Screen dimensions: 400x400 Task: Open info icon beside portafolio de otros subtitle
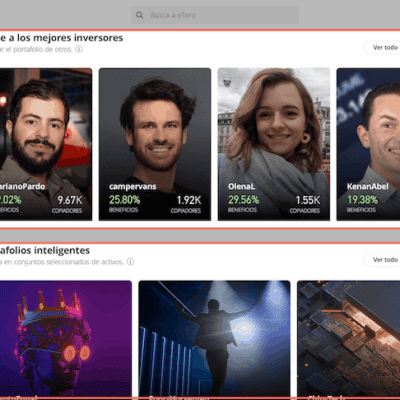pyautogui.click(x=79, y=49)
